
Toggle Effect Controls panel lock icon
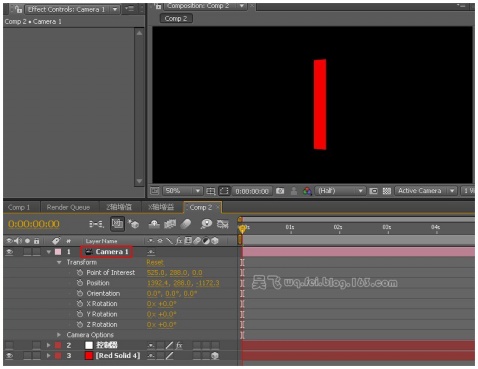point(18,9)
